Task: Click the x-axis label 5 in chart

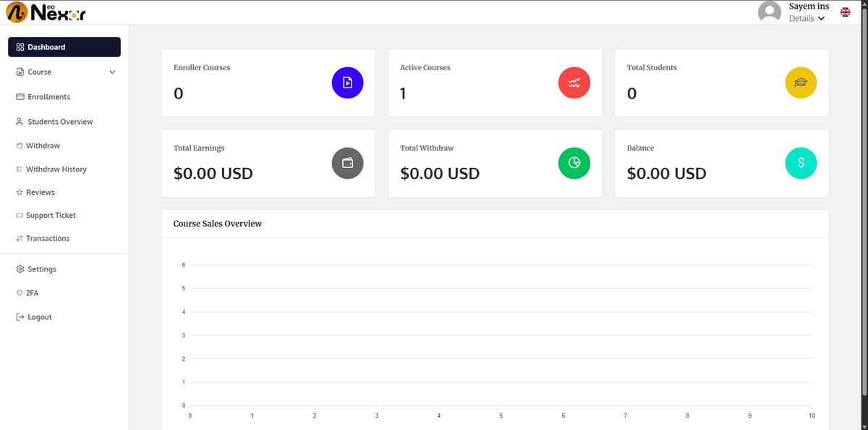Action: coord(501,416)
